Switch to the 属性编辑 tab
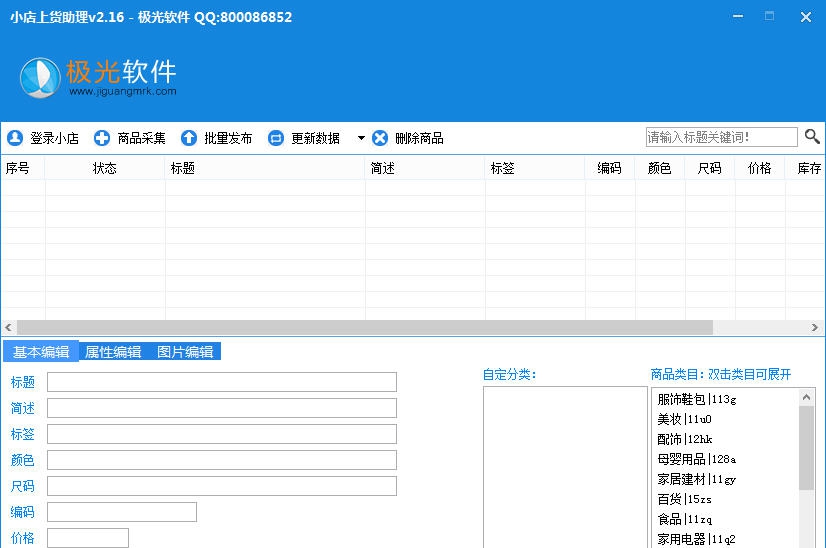826x548 pixels. pos(113,352)
